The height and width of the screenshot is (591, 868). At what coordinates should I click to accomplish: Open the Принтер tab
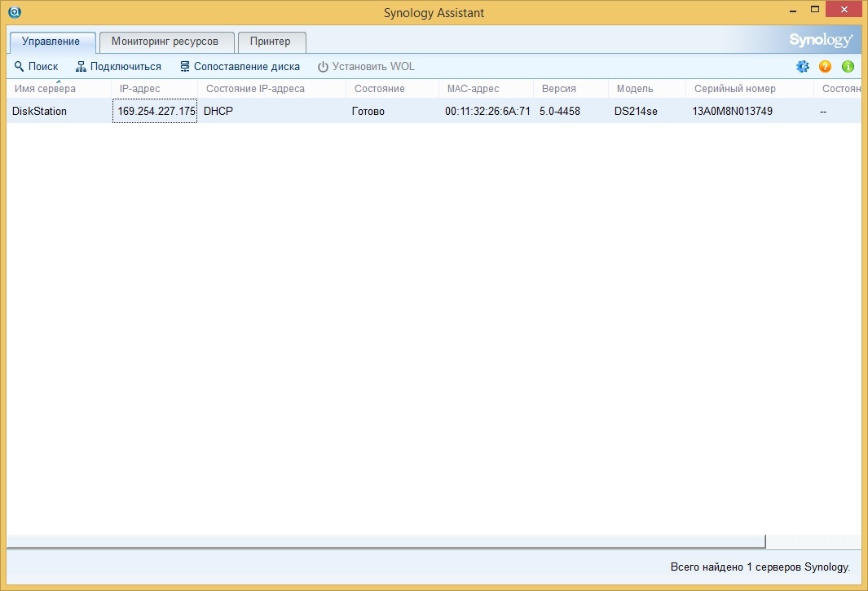(x=271, y=42)
